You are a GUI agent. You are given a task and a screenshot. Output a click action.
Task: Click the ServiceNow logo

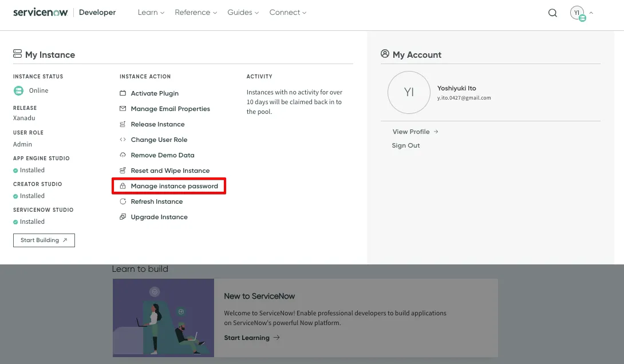click(40, 13)
